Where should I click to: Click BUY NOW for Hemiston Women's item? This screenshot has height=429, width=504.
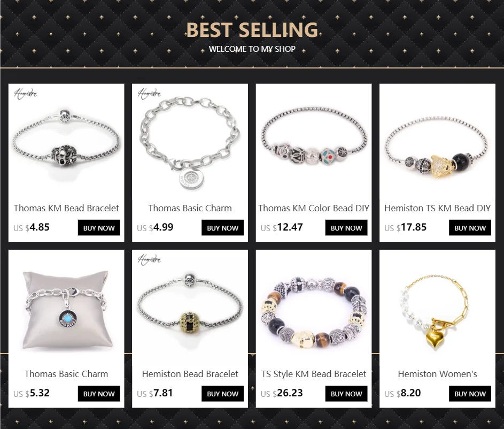(470, 394)
